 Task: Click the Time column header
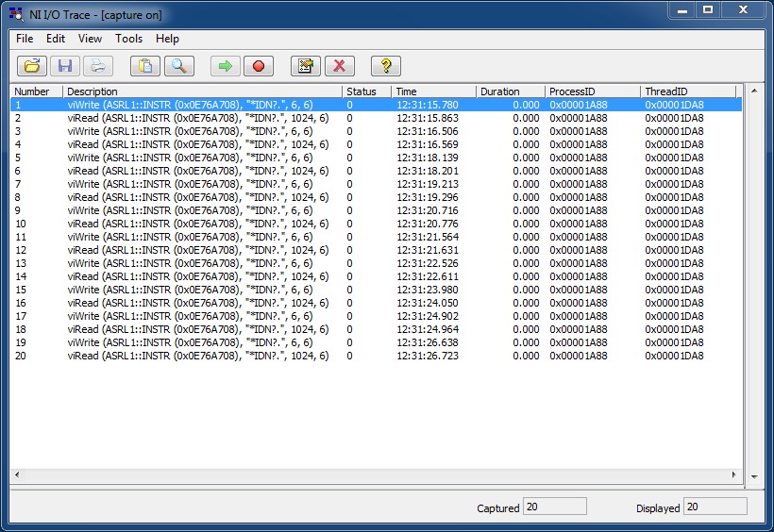point(433,91)
